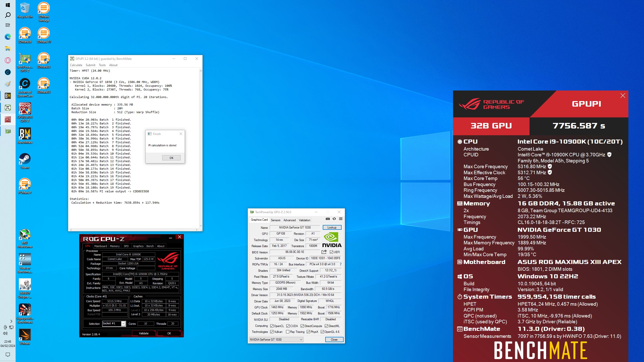The width and height of the screenshot is (644, 362).
Task: Click the GPUPI pi icon in the taskbar
Action: coord(8,108)
